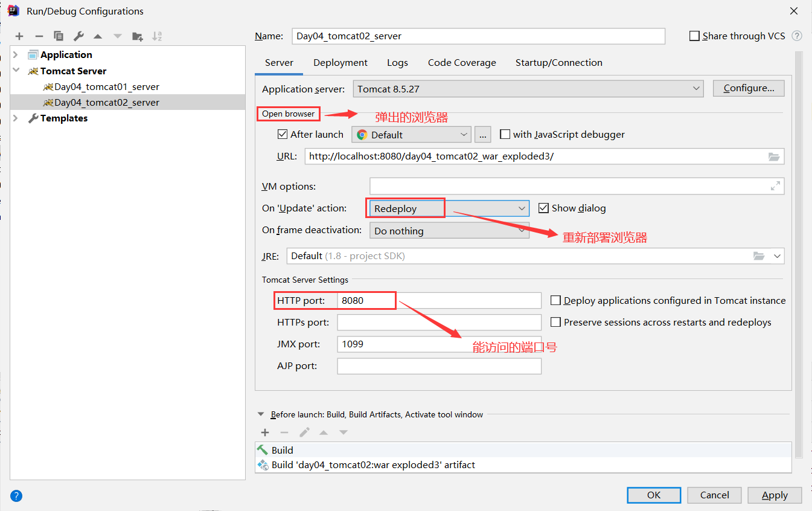Click the HTTP port field
This screenshot has height=511, width=812.
[x=440, y=300]
